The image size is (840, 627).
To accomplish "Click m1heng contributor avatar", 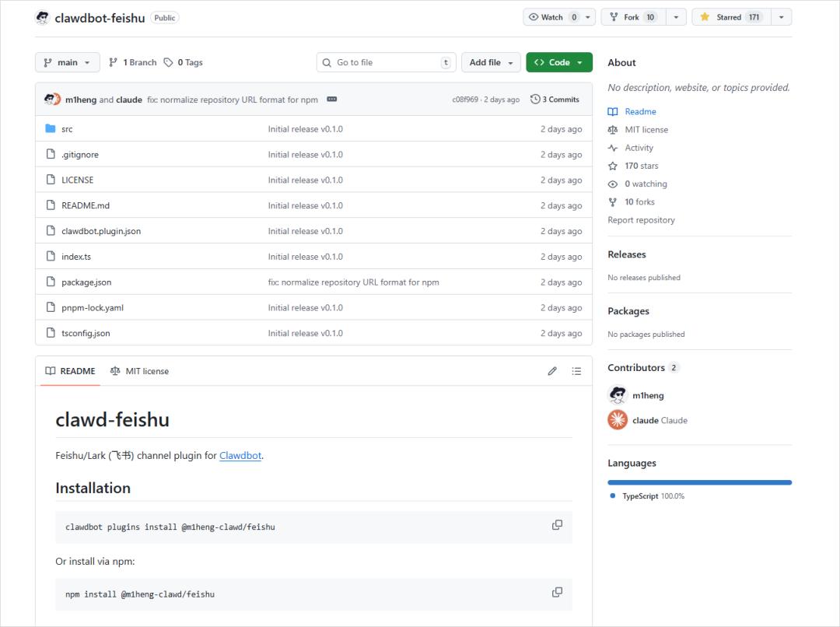I will (x=618, y=395).
